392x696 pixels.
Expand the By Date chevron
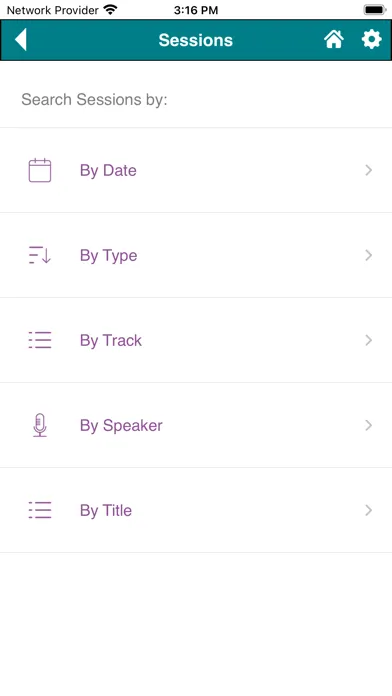[x=368, y=170]
